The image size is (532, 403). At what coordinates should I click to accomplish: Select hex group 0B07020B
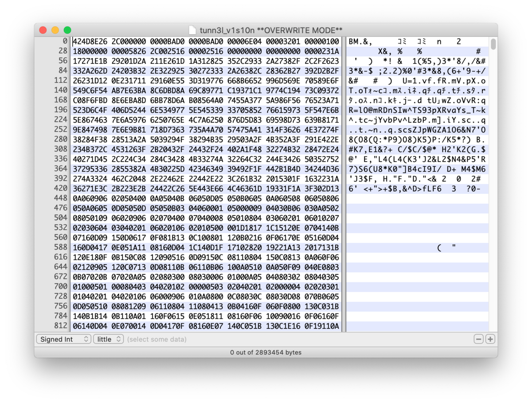tap(90, 277)
